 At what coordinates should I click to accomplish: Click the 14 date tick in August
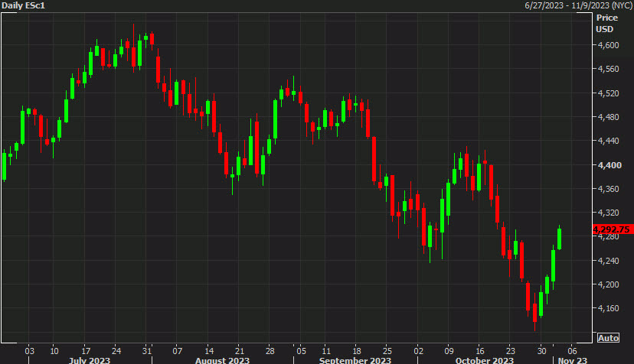click(x=208, y=351)
